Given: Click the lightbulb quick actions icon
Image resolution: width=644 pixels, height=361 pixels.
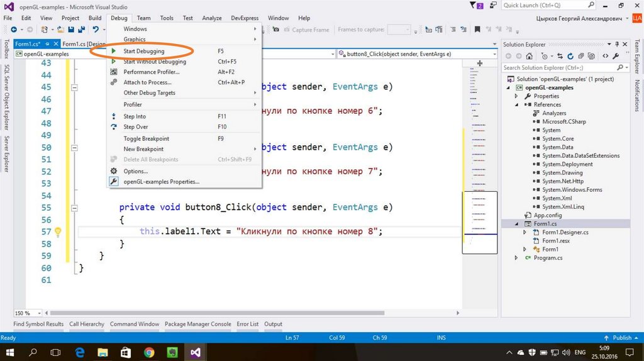Looking at the screenshot, I should click(58, 231).
